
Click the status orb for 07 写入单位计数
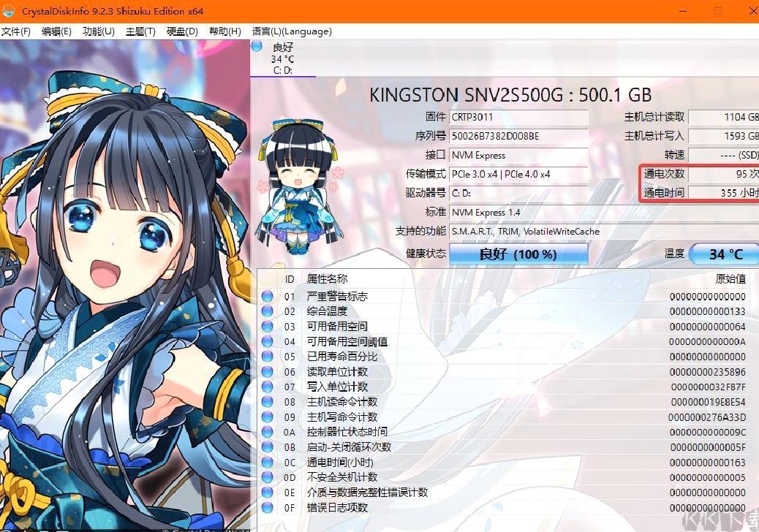point(267,387)
